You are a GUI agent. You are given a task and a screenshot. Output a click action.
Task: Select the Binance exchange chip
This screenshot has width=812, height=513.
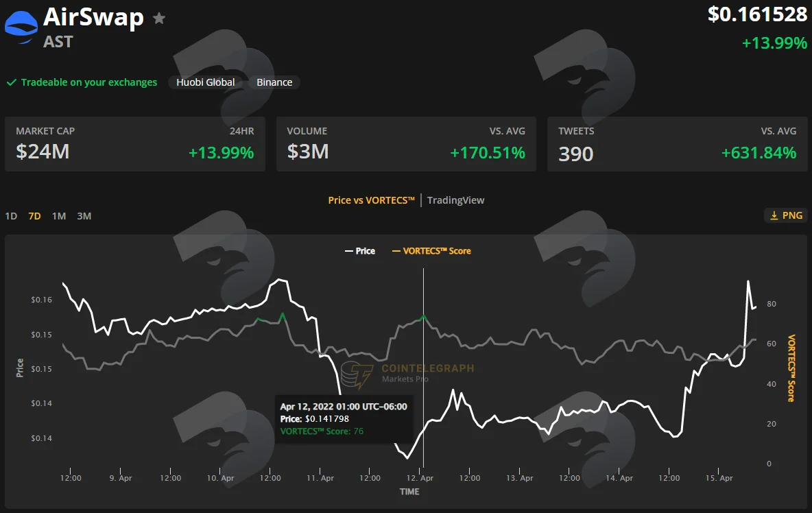click(274, 82)
